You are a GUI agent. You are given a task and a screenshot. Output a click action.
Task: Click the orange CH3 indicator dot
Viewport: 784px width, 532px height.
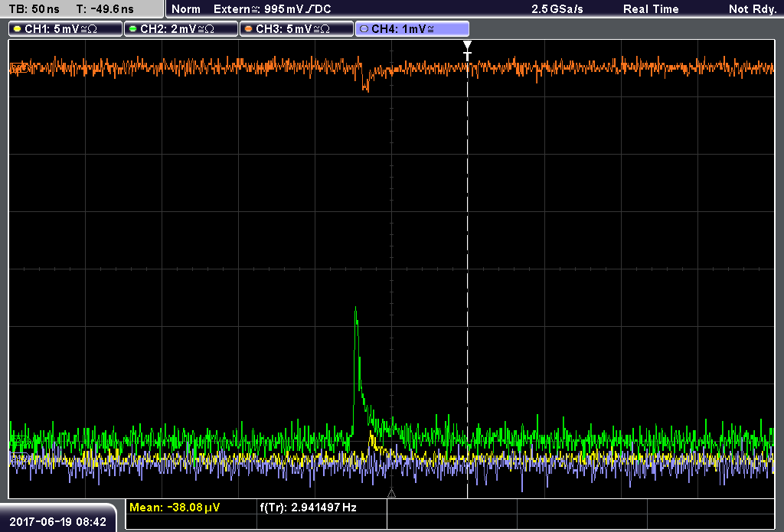click(x=249, y=29)
